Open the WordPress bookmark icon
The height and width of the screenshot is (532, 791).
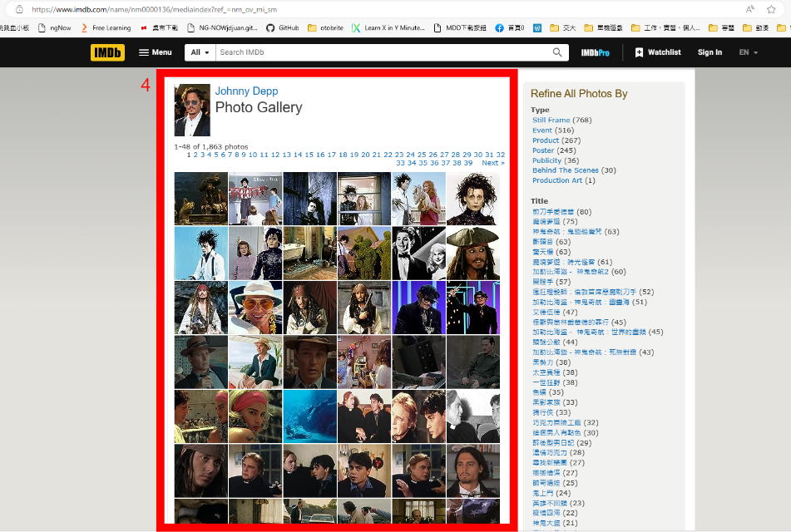[537, 27]
